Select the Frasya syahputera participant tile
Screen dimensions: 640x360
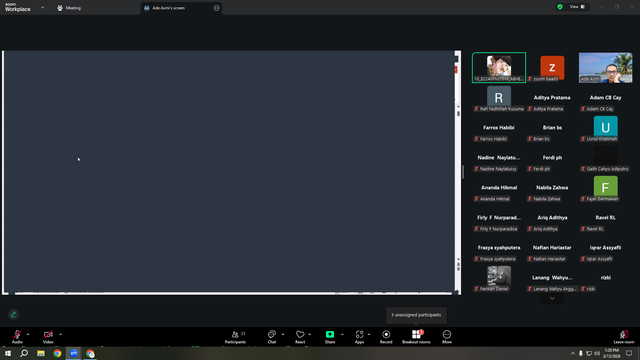(499, 249)
